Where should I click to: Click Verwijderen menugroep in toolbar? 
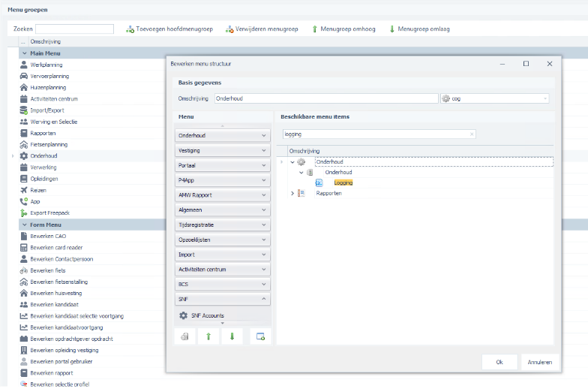click(262, 29)
